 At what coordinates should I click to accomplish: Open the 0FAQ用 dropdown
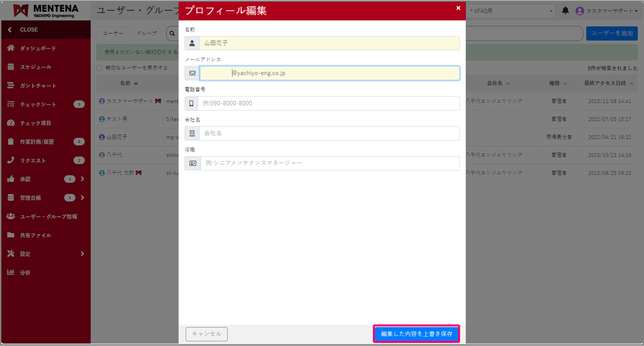(511, 10)
